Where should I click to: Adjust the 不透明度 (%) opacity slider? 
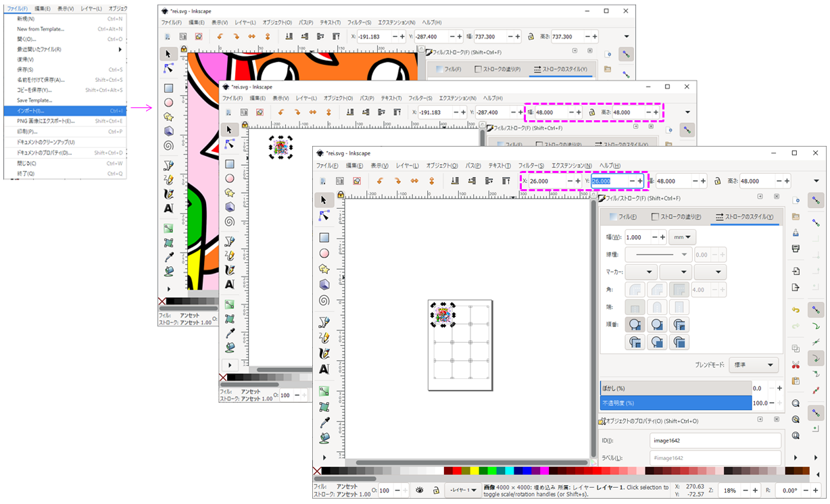676,403
